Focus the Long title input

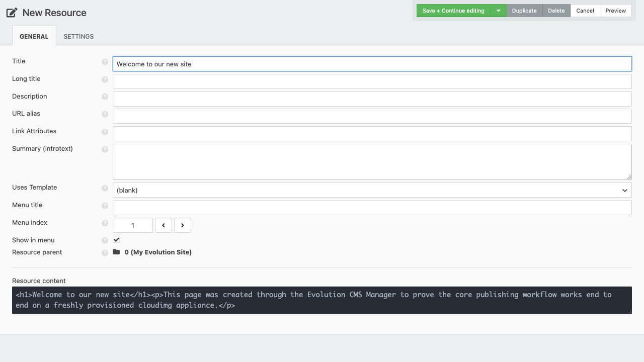point(372,81)
